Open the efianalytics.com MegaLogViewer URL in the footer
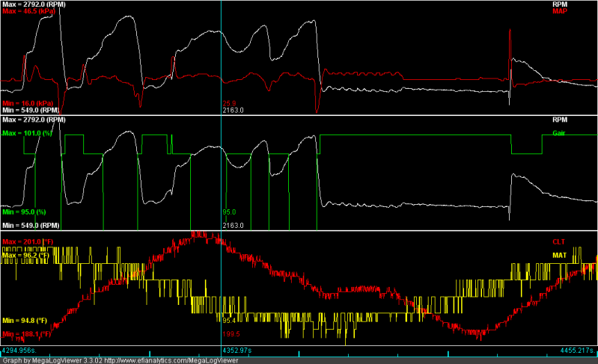 pos(171,360)
